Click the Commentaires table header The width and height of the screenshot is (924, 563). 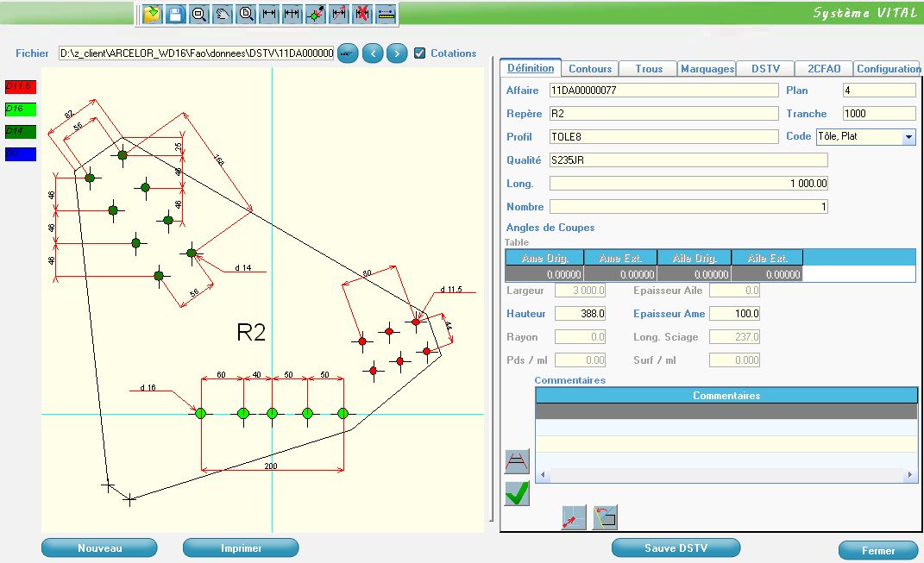pos(726,396)
